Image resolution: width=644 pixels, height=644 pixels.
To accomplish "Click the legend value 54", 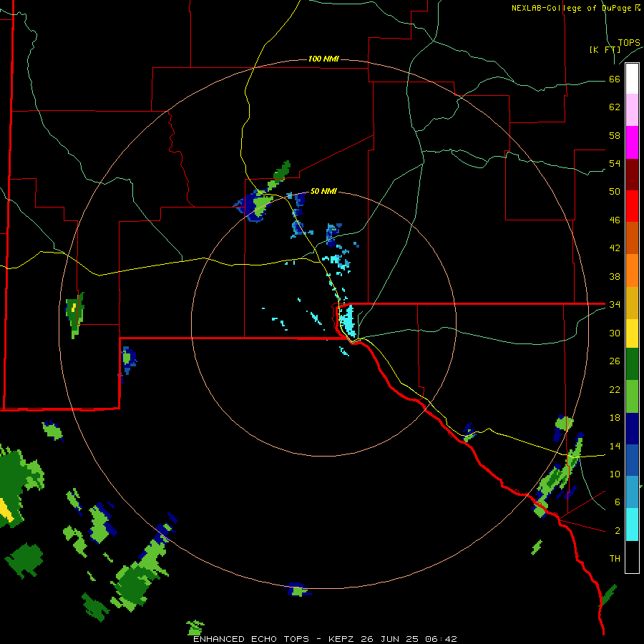I will pos(615,163).
